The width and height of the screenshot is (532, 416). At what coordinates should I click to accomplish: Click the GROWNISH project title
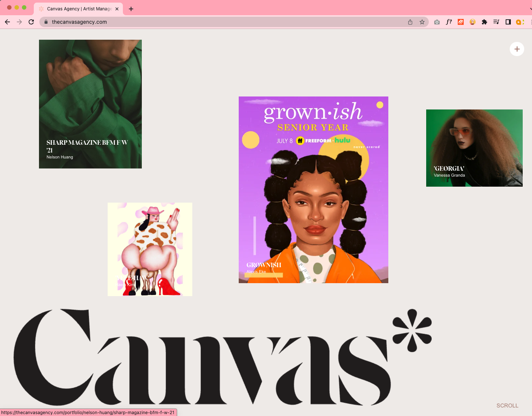click(264, 265)
